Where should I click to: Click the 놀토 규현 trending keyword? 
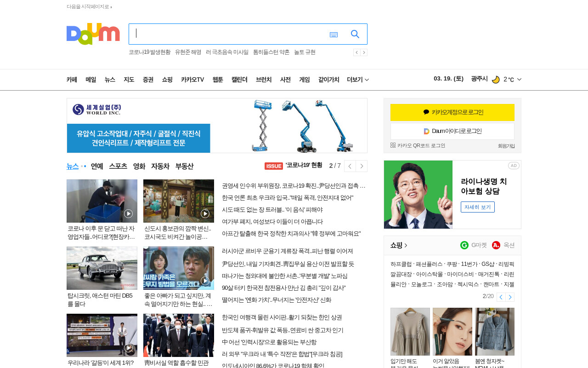pos(305,52)
